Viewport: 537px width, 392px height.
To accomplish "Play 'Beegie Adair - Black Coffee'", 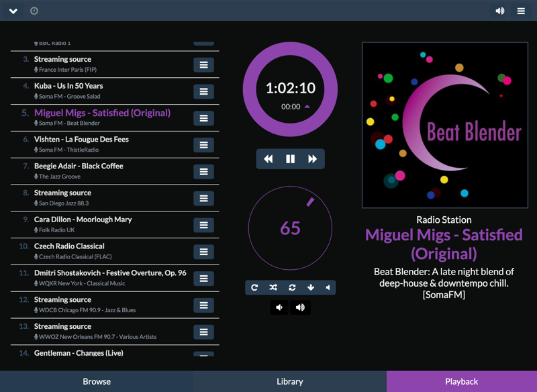I will click(x=79, y=166).
